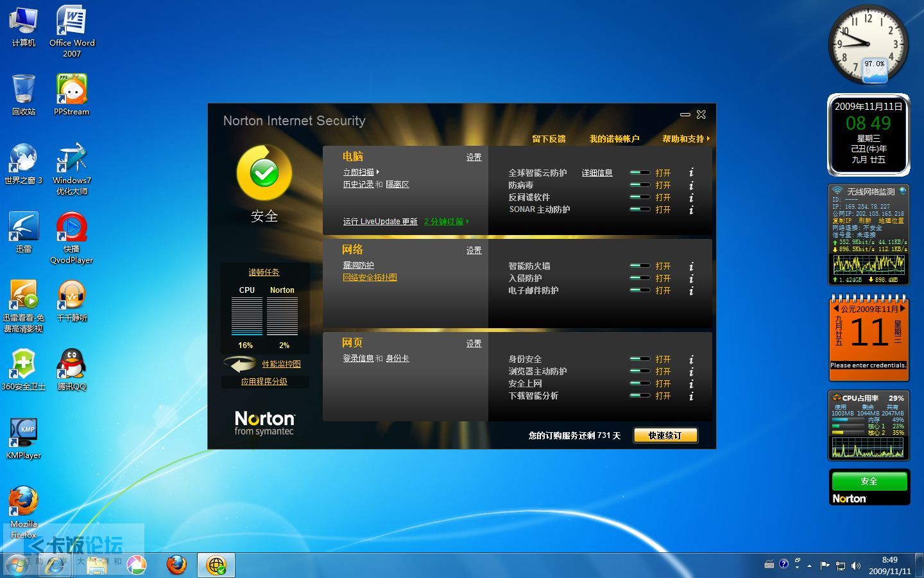Open KMPlayer desktop icon
Viewport: 924px width, 578px height.
[23, 438]
